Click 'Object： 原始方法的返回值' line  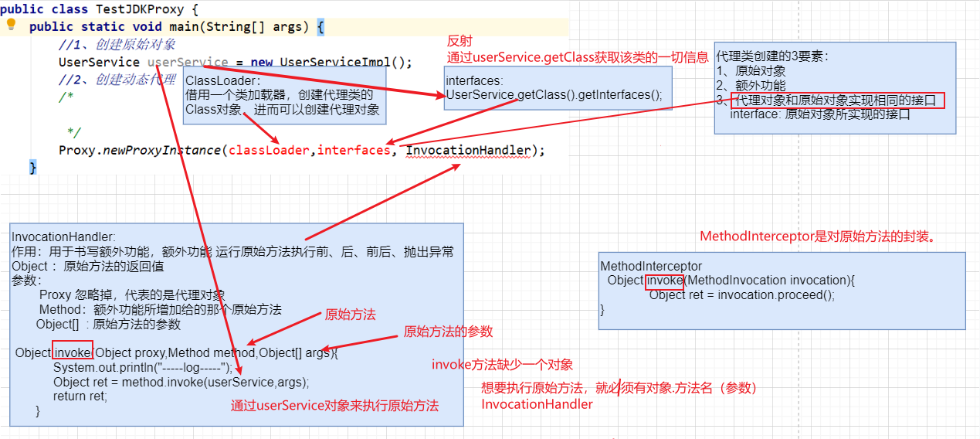point(87,266)
